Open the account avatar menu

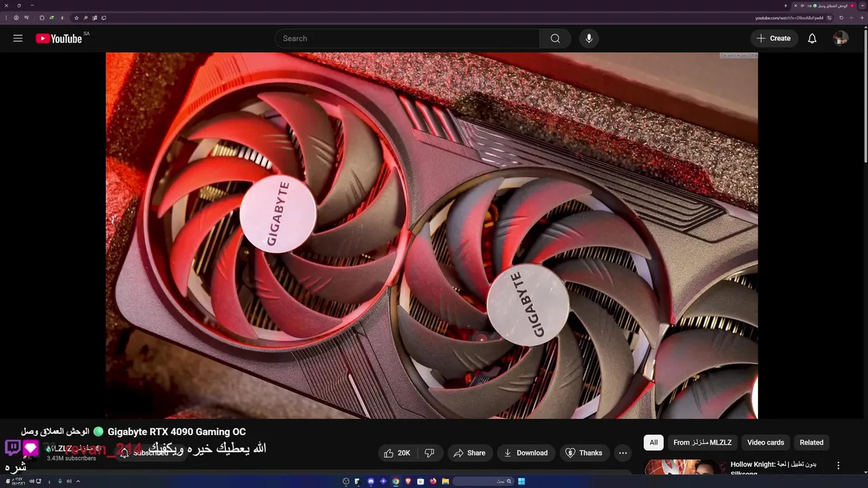pos(840,39)
